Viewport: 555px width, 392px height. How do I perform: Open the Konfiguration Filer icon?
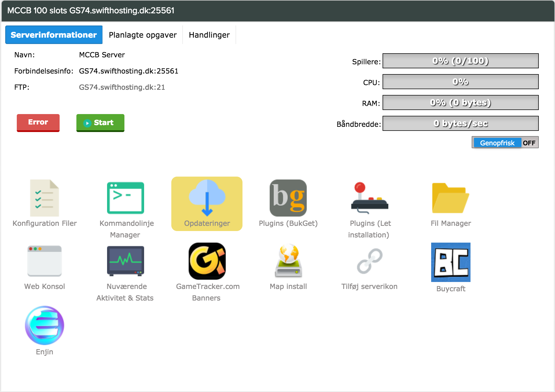[45, 198]
